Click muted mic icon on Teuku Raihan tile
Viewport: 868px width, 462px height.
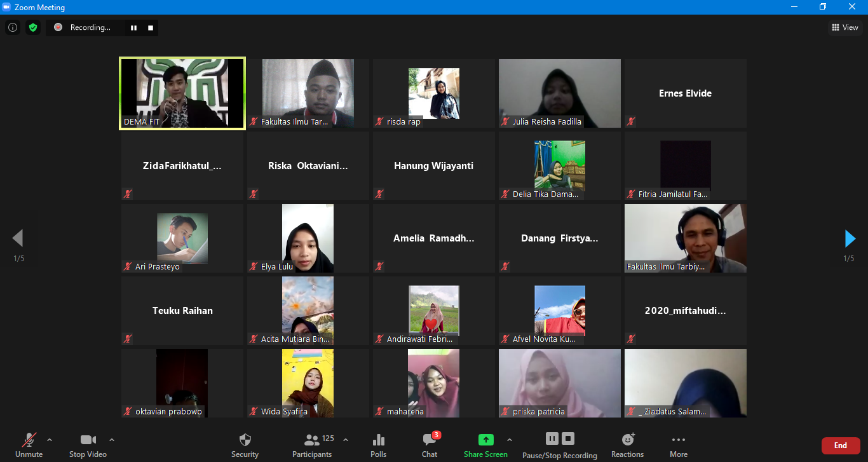[128, 339]
